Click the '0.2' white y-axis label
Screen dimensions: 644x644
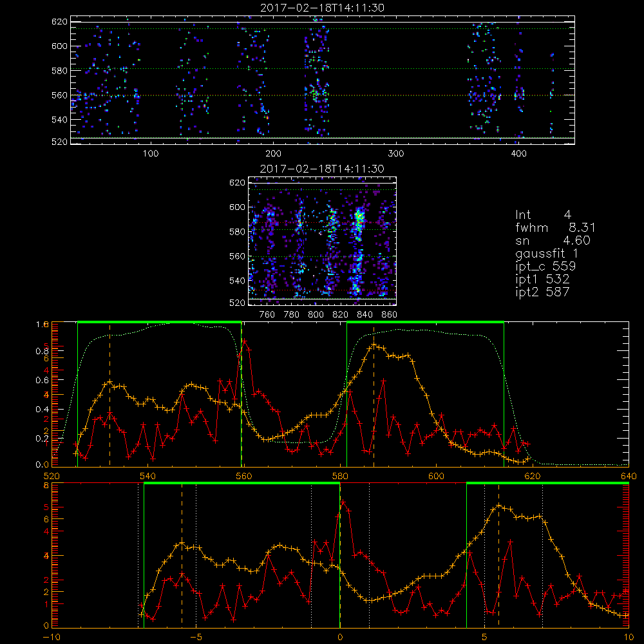pos(43,439)
